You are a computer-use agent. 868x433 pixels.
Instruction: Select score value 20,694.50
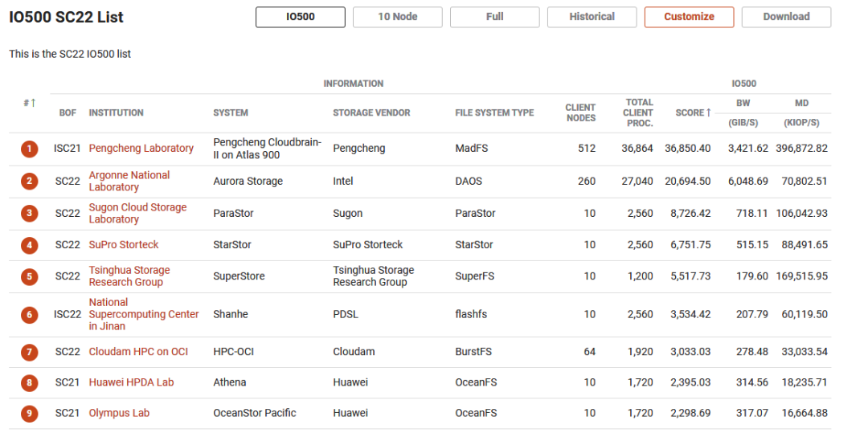coord(687,182)
